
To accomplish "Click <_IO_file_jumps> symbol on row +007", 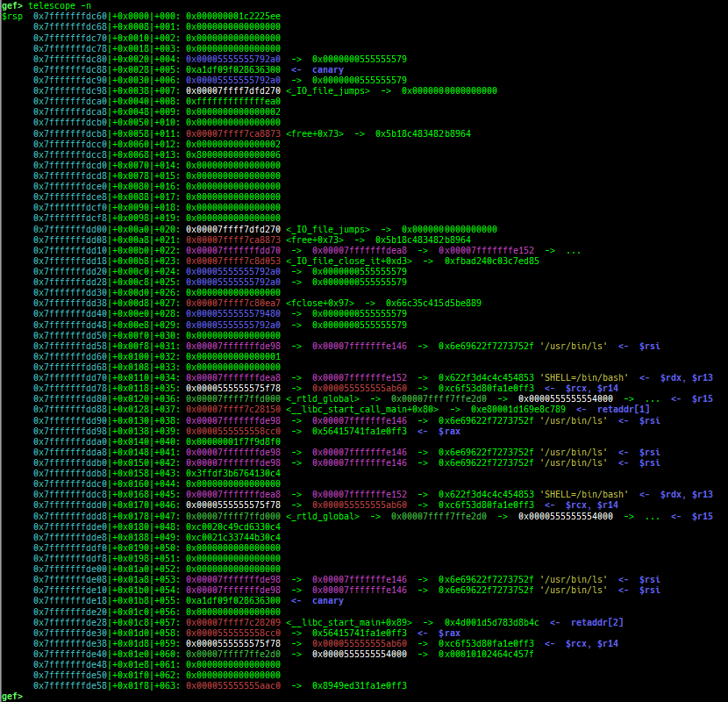I will [328, 90].
